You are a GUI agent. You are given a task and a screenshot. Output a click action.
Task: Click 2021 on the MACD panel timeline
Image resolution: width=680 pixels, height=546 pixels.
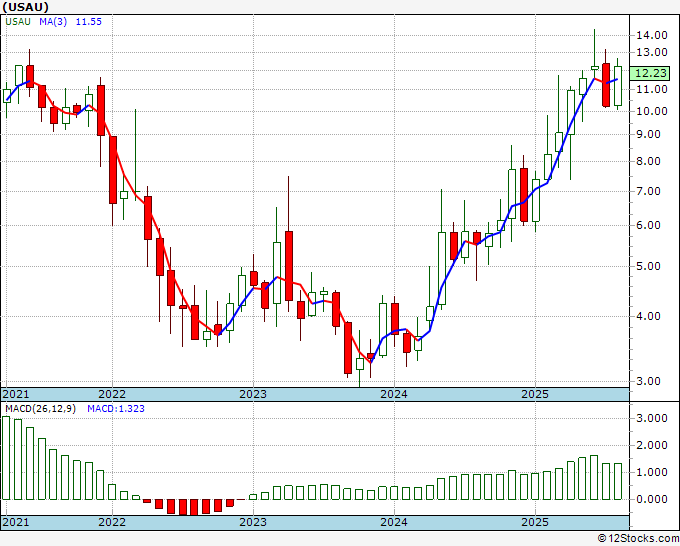(16, 522)
